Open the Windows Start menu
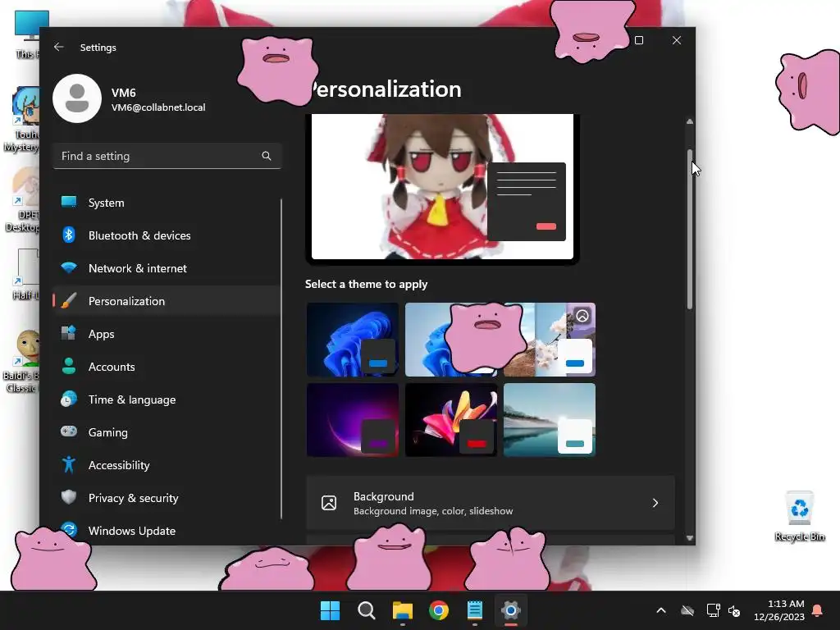Image resolution: width=840 pixels, height=630 pixels. point(330,610)
